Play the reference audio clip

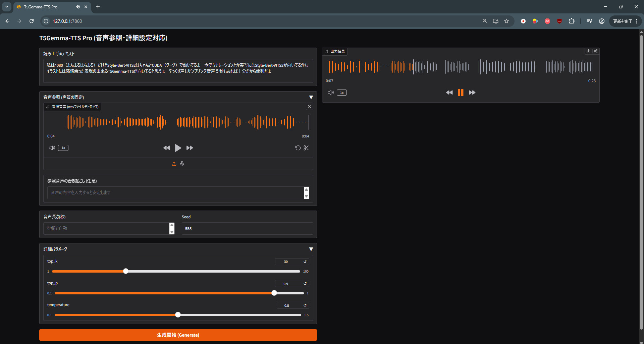point(178,148)
